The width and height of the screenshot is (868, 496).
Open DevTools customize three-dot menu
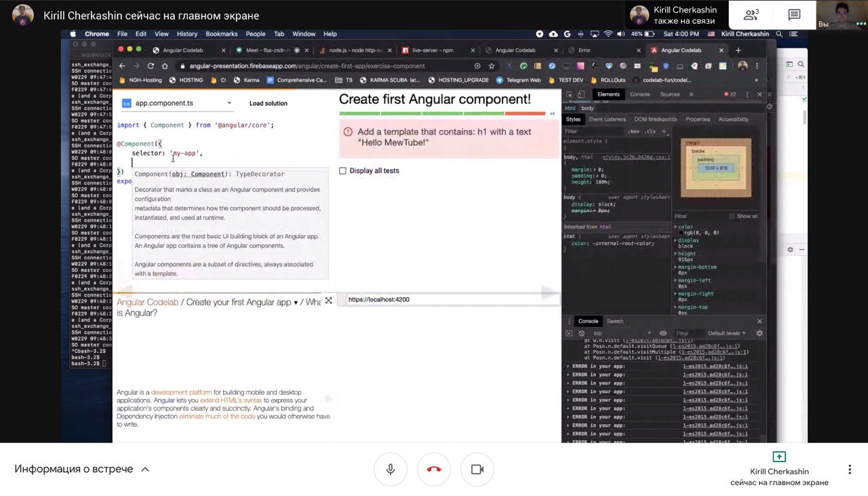[747, 94]
